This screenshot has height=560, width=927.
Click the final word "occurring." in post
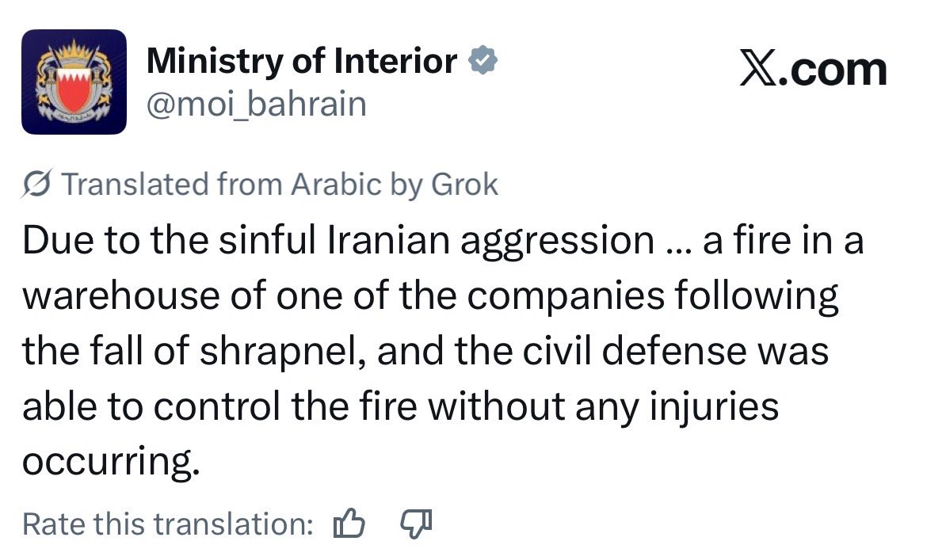tap(109, 462)
